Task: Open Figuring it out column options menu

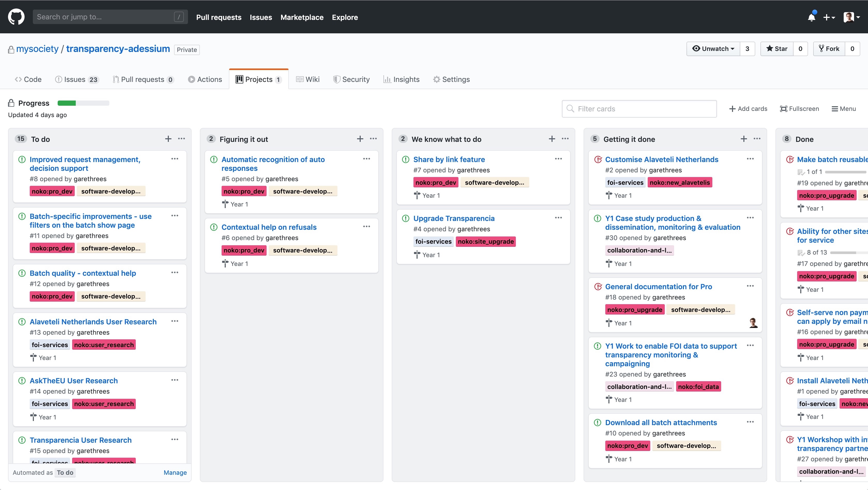Action: pos(373,139)
